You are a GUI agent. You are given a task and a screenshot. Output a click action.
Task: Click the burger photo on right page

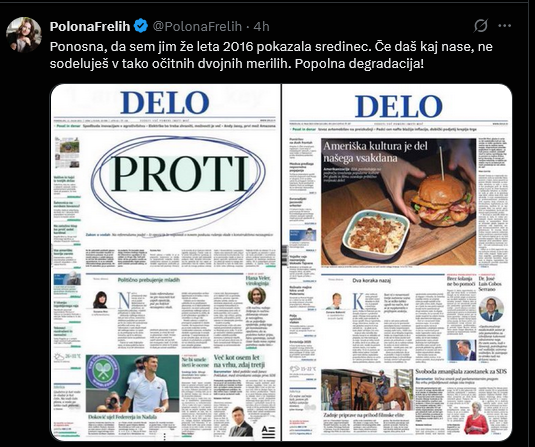pyautogui.click(x=398, y=202)
